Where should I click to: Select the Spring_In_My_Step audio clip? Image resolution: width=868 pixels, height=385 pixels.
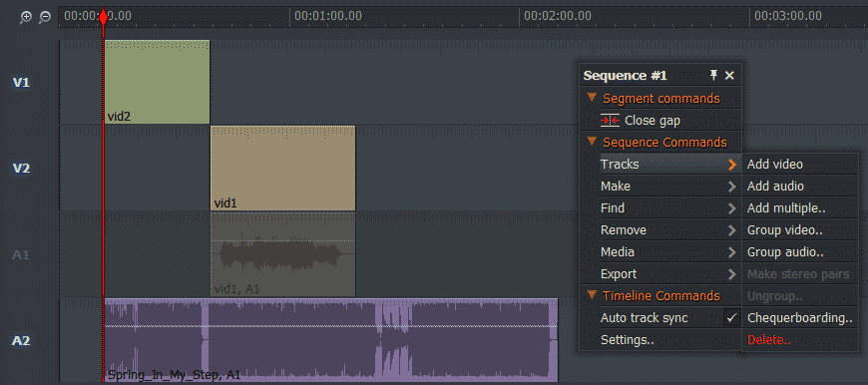click(331, 340)
